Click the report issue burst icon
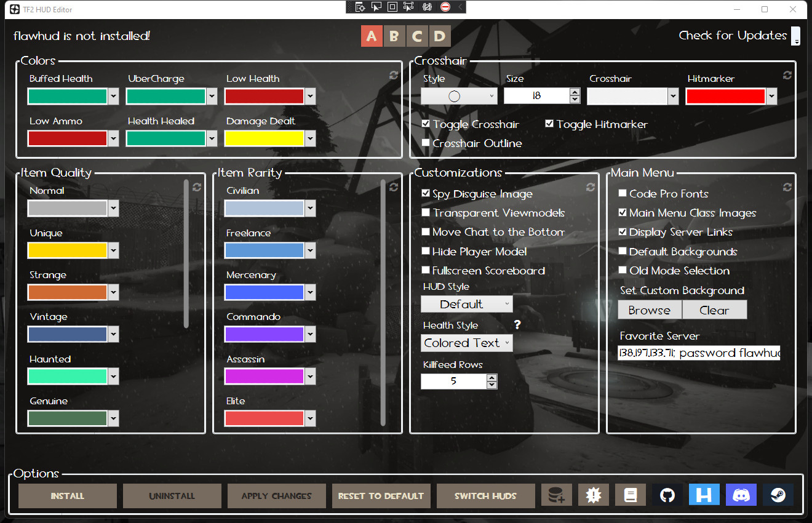812x523 pixels. click(593, 494)
